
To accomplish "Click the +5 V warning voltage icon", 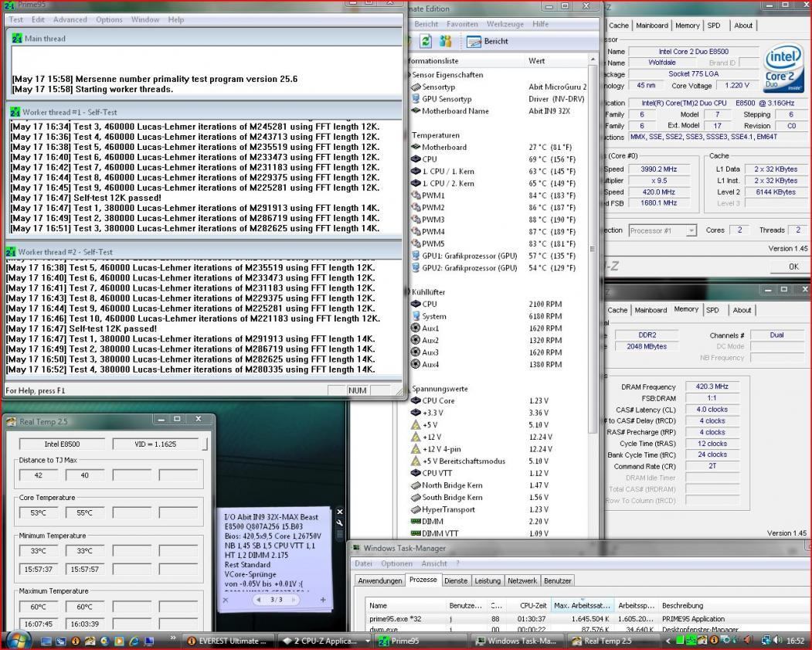I will click(416, 424).
